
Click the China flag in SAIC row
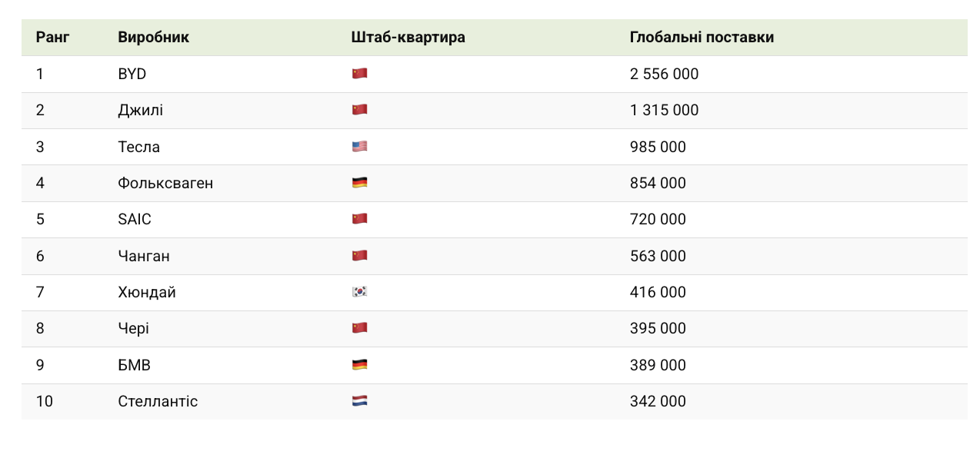pos(359,219)
